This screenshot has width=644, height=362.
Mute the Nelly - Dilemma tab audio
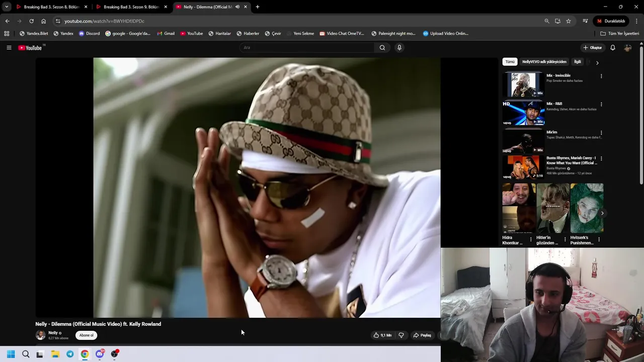pyautogui.click(x=237, y=7)
